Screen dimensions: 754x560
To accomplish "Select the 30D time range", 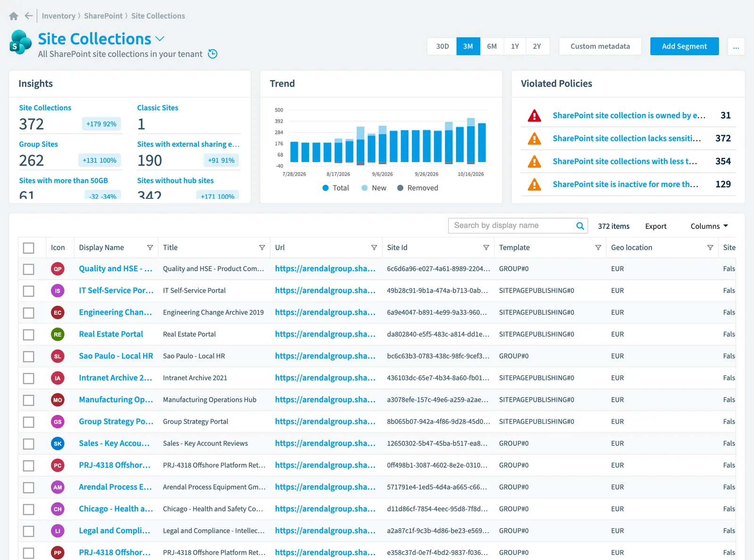I will [443, 46].
